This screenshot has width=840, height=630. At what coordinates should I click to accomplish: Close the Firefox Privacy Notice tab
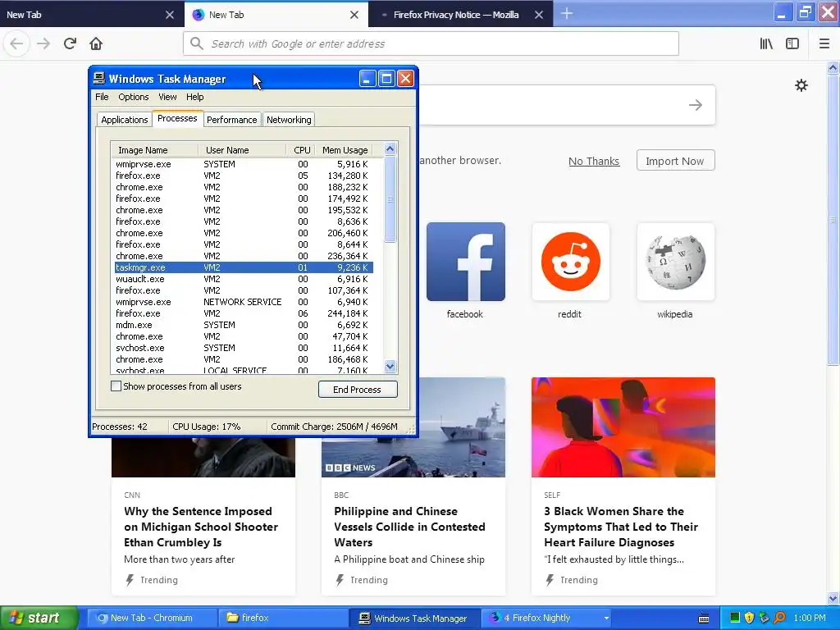pyautogui.click(x=539, y=15)
